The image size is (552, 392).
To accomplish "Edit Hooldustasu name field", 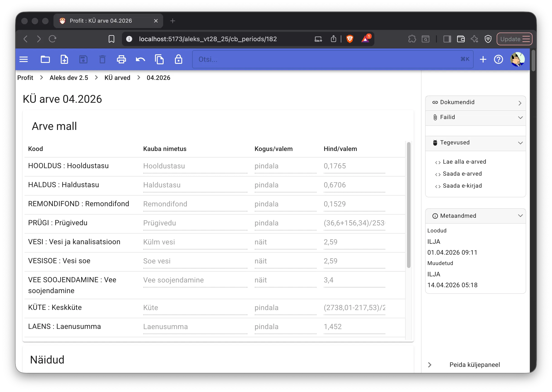I will pos(195,166).
